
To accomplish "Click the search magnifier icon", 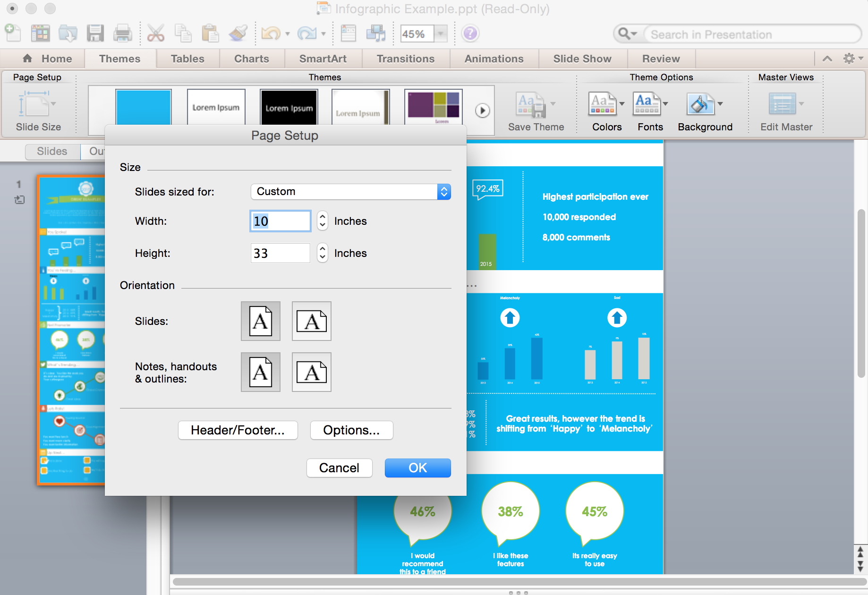I will tap(624, 34).
